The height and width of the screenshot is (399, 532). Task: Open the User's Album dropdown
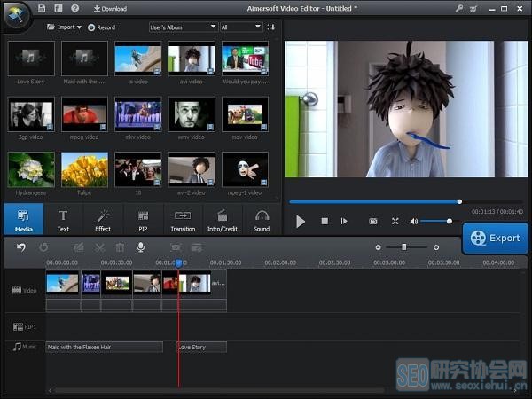pos(183,27)
